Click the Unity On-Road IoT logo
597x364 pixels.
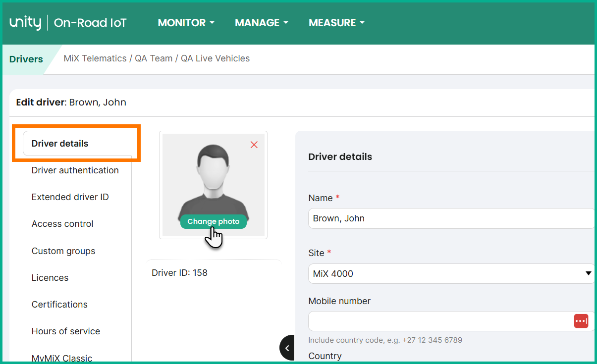click(x=68, y=23)
